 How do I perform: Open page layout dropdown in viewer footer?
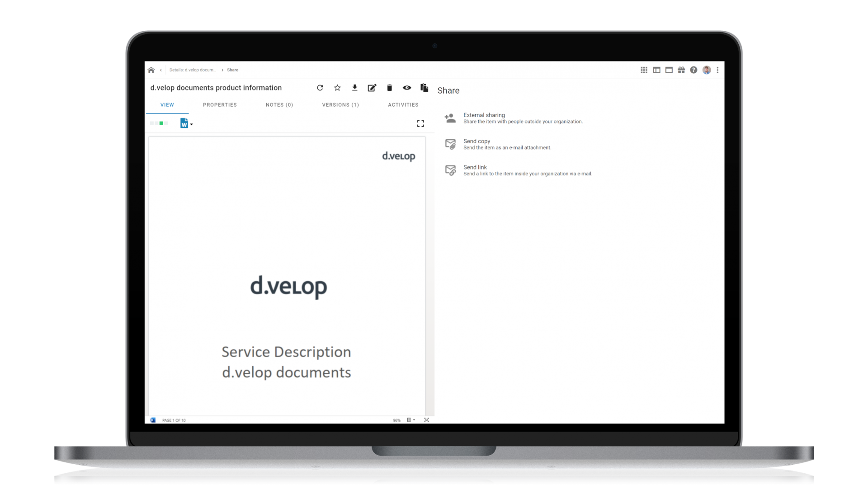[x=411, y=420]
